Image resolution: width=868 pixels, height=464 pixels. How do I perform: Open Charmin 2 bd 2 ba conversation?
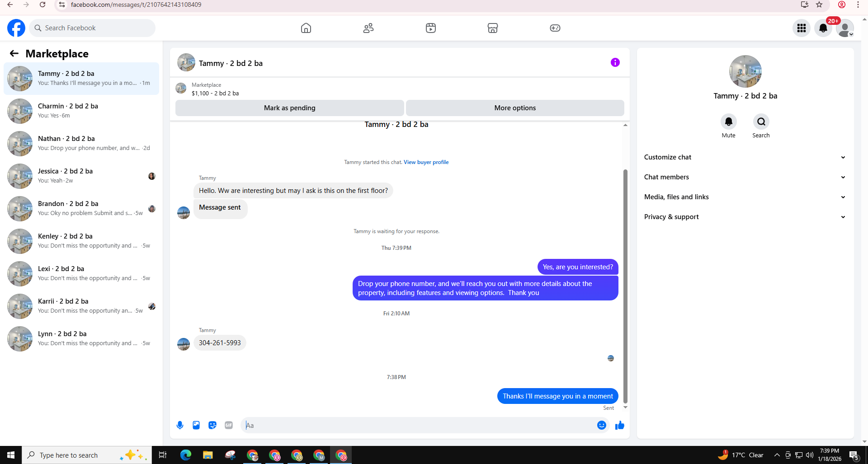click(81, 111)
